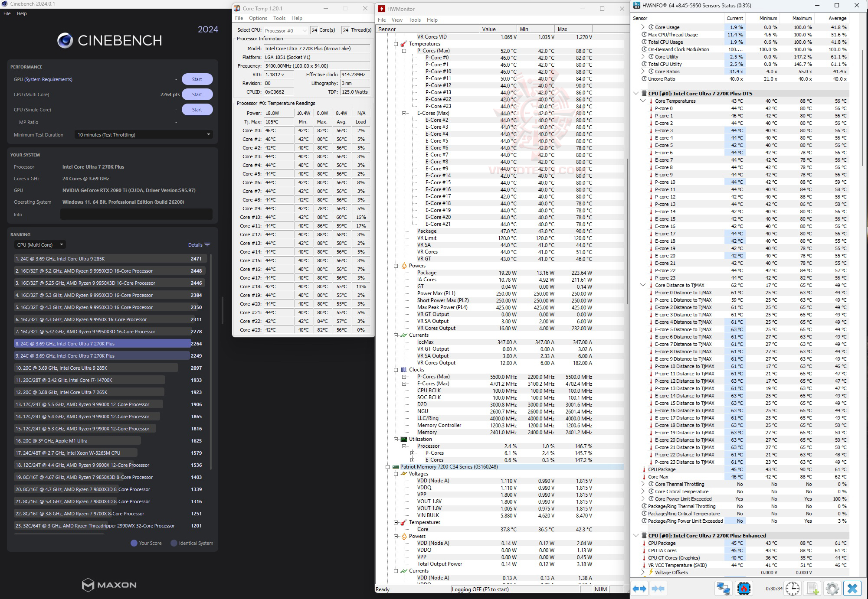Click the Cinebench sphere logo
This screenshot has width=868, height=599.
pyautogui.click(x=65, y=40)
